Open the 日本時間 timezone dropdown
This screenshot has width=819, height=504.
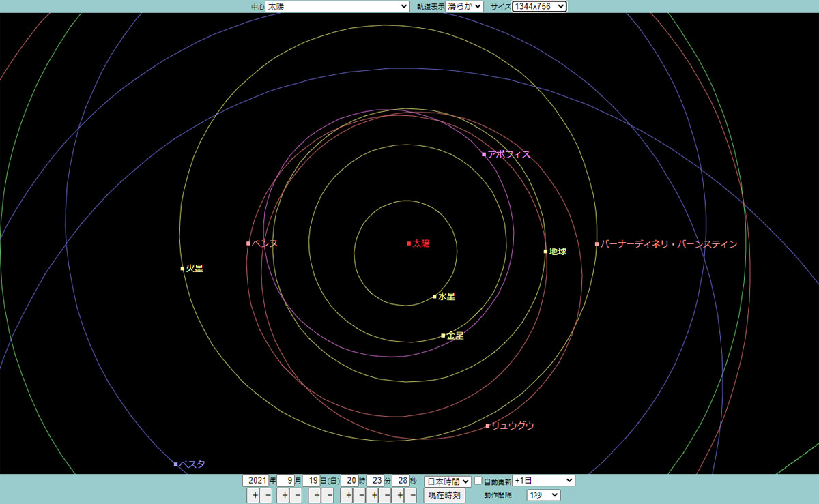coord(448,481)
